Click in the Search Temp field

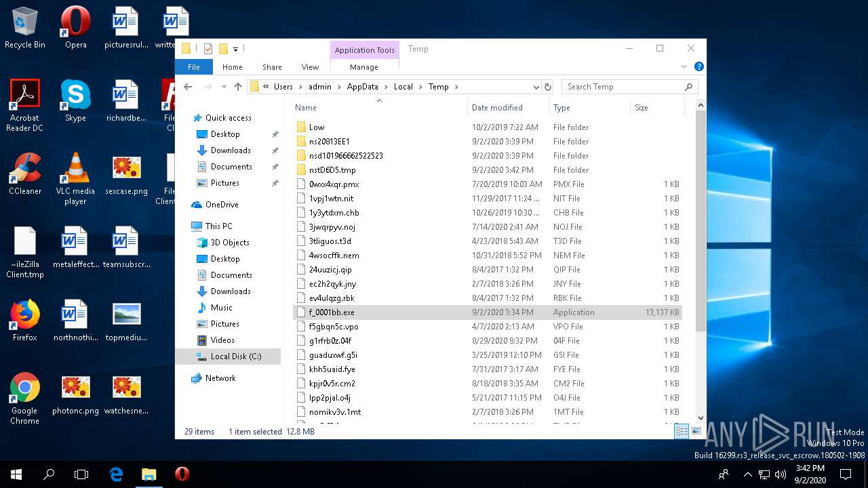[x=629, y=87]
